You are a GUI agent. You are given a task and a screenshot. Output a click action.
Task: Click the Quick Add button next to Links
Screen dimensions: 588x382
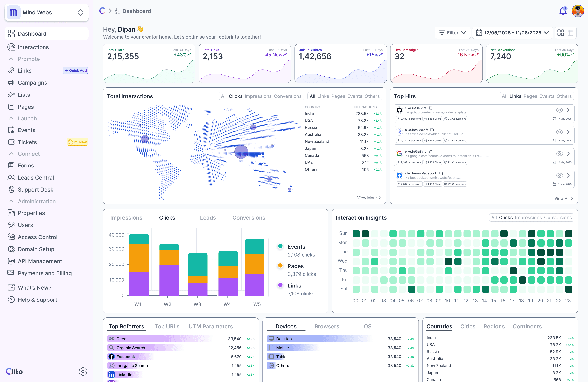click(x=75, y=70)
